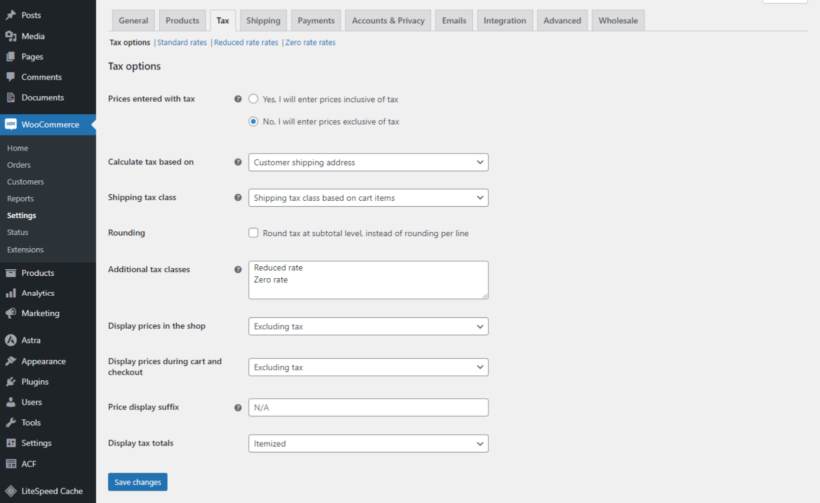The height and width of the screenshot is (503, 820).
Task: Click the Analytics bar chart icon
Action: (10, 293)
